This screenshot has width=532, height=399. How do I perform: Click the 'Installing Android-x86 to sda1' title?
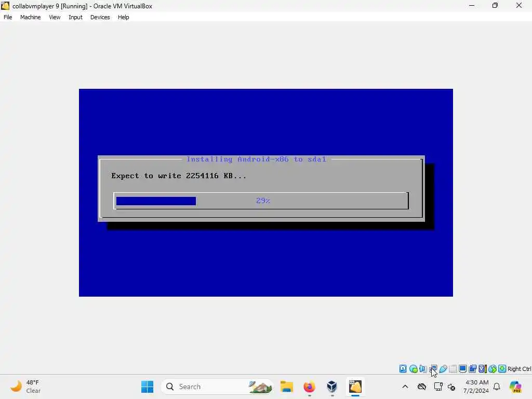[257, 159]
